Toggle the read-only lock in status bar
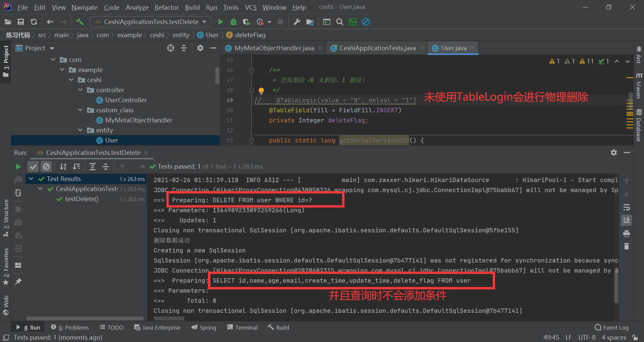 (635, 337)
